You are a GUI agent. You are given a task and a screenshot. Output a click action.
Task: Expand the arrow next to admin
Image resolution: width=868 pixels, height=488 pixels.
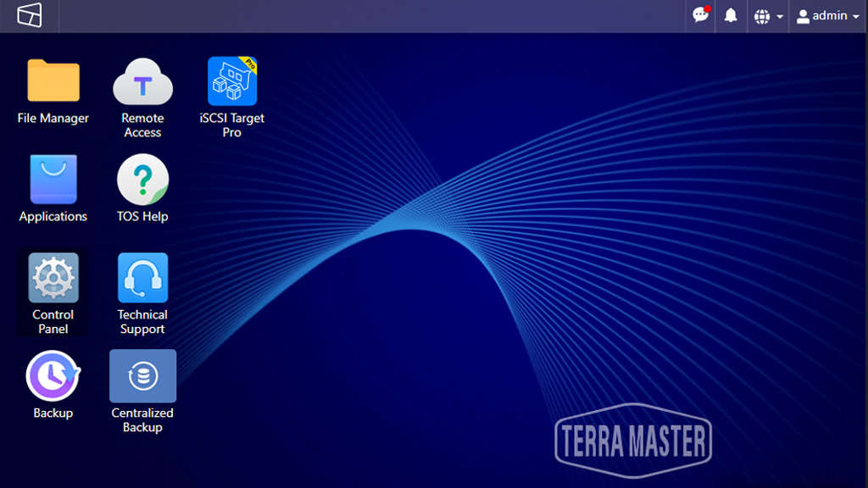coord(856,17)
